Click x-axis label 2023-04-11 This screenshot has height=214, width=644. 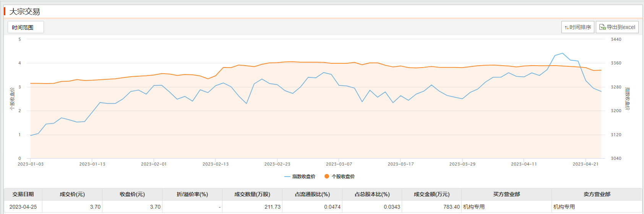click(524, 164)
